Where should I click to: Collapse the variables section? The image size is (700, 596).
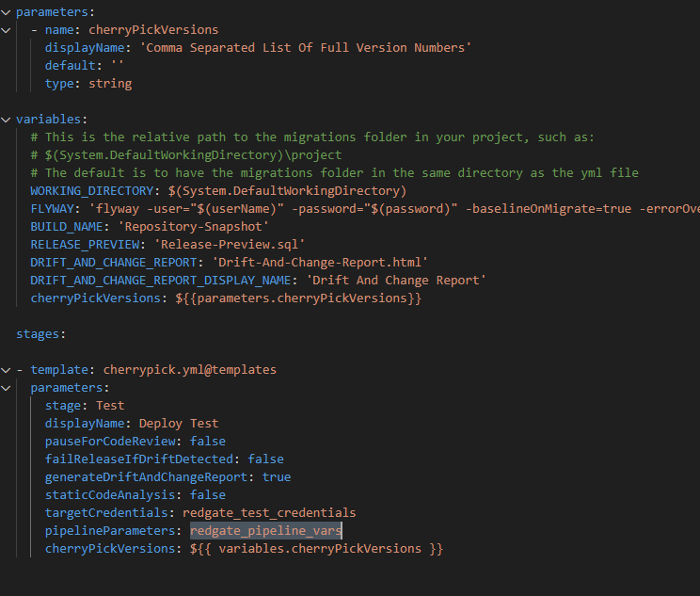coord(6,120)
